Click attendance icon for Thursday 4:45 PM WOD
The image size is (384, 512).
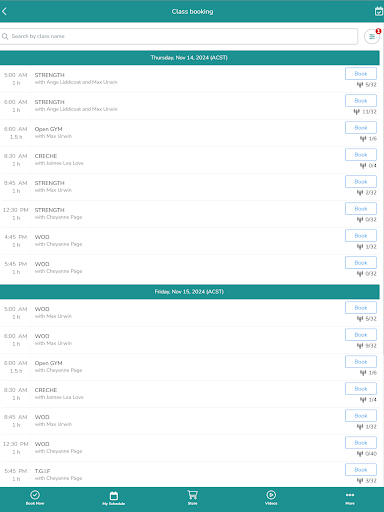point(360,247)
